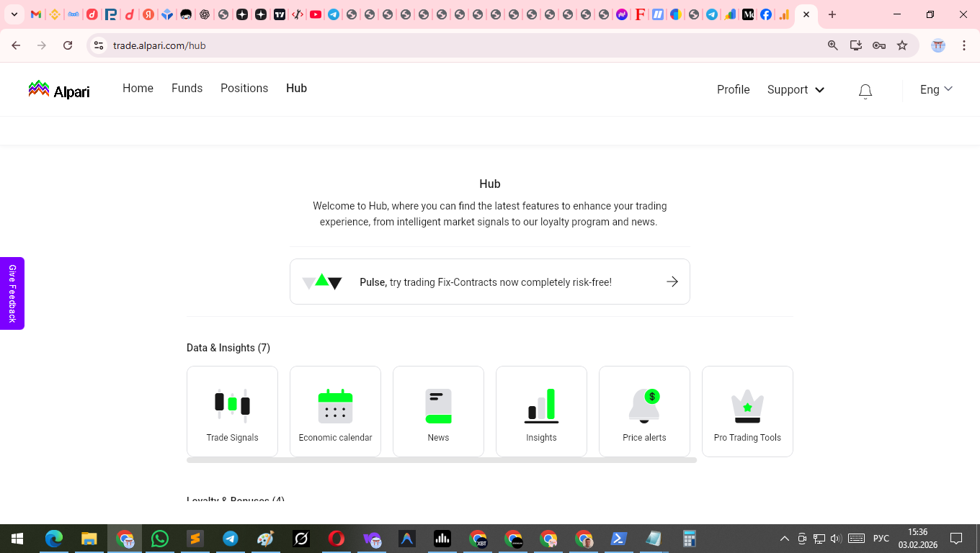Viewport: 980px width, 553px height.
Task: Open the Trade Signals section
Action: (232, 411)
